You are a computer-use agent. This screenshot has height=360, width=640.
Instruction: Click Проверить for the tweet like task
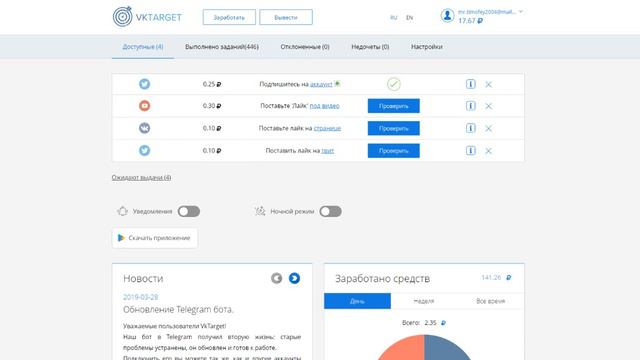pos(393,151)
